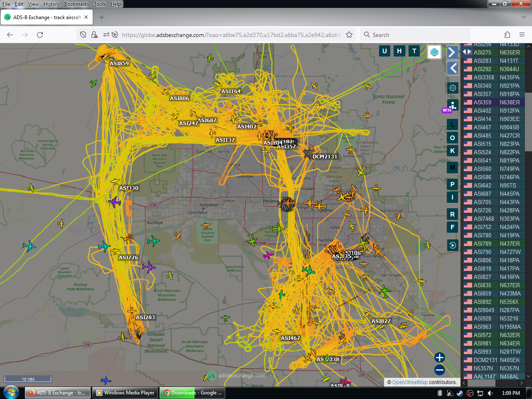The height and width of the screenshot is (399, 532).
Task: Open the Tools menu
Action: click(100, 4)
